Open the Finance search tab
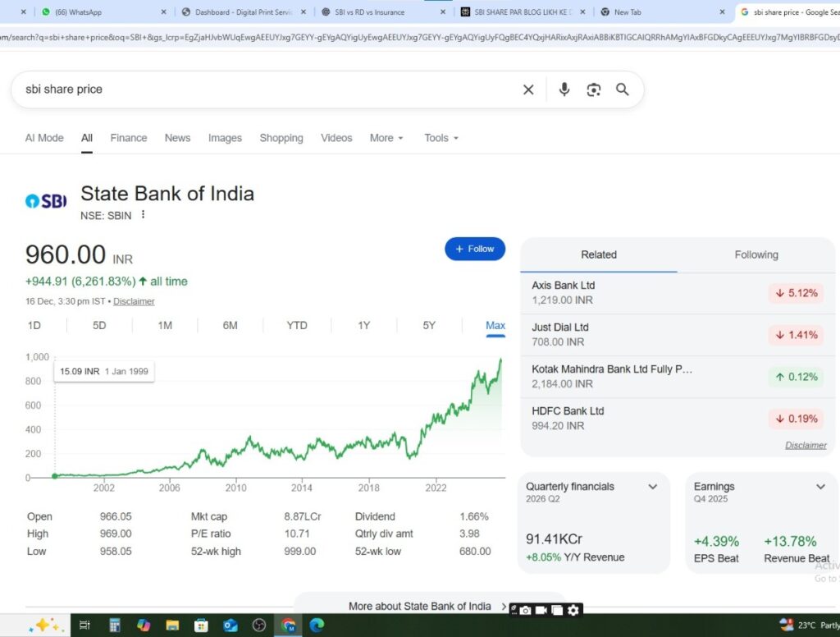This screenshot has width=840, height=637. coord(129,138)
